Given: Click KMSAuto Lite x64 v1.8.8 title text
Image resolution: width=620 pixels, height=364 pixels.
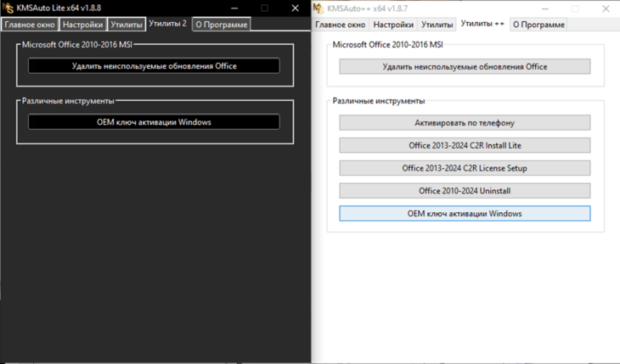Looking at the screenshot, I should pos(59,8).
